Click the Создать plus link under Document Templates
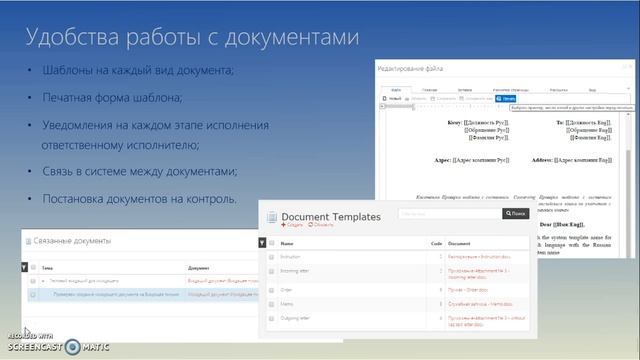 292,225
